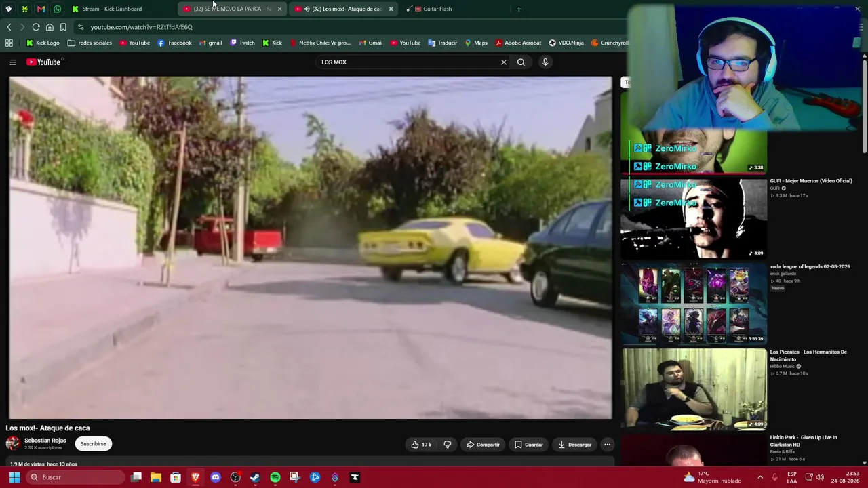Open Discord from the taskbar

tap(216, 477)
